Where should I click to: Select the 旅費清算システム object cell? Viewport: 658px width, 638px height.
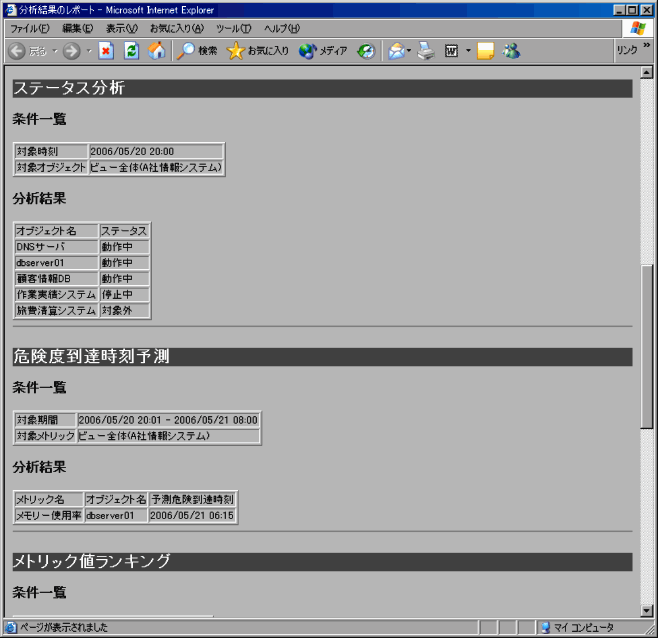56,311
